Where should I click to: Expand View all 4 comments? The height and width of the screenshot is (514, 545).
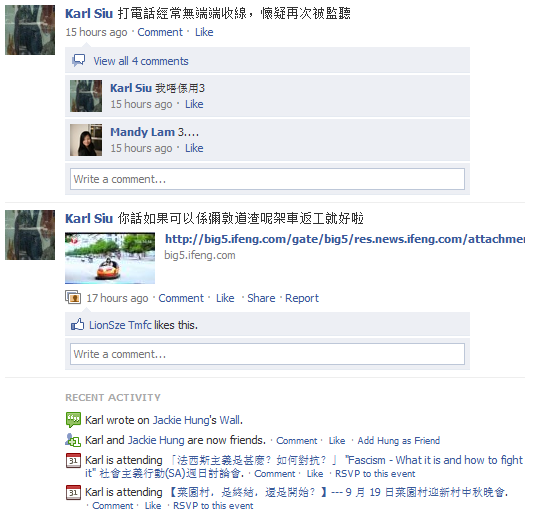pos(141,61)
